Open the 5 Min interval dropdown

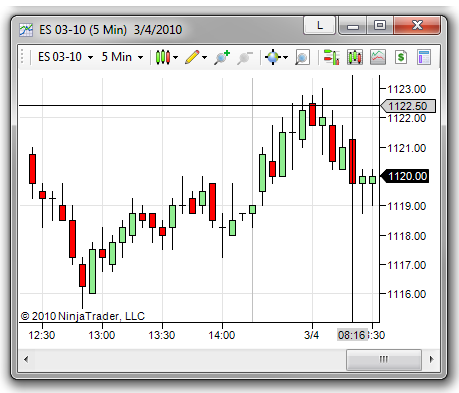click(122, 57)
